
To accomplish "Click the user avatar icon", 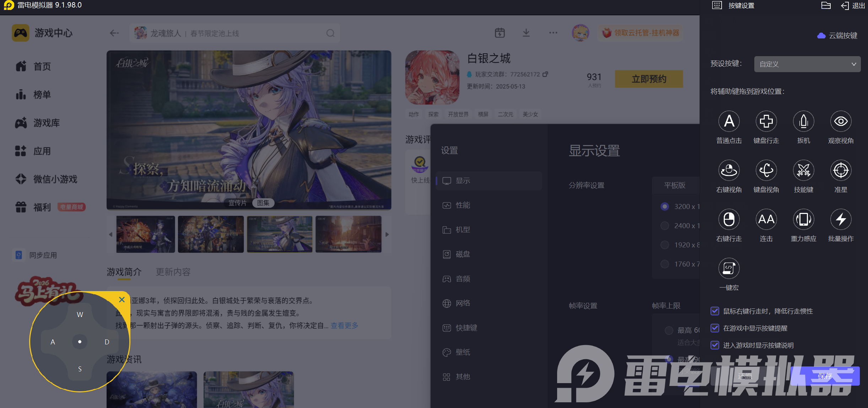I will (581, 33).
